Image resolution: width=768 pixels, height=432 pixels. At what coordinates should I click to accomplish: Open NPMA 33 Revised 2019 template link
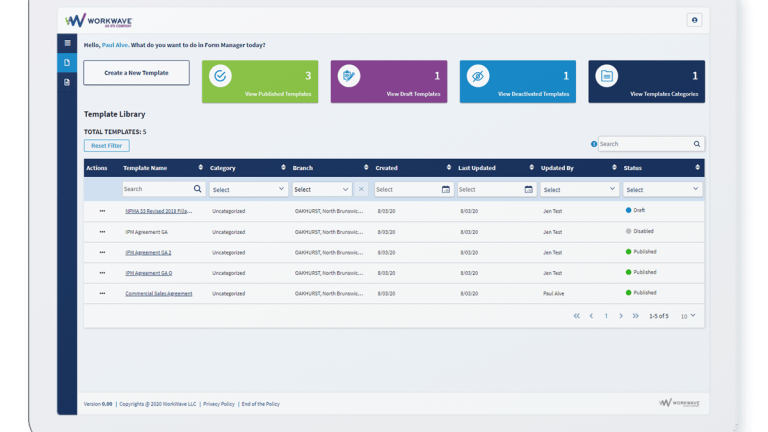[x=159, y=211]
